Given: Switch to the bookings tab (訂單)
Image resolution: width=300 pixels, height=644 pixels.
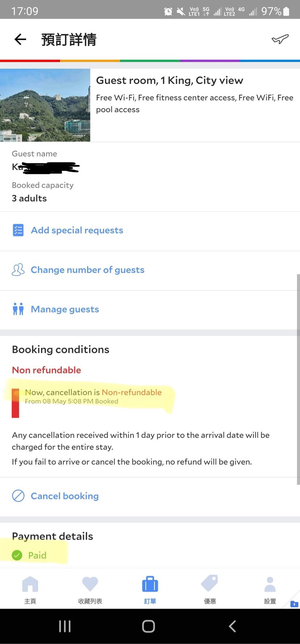Looking at the screenshot, I should tap(150, 590).
